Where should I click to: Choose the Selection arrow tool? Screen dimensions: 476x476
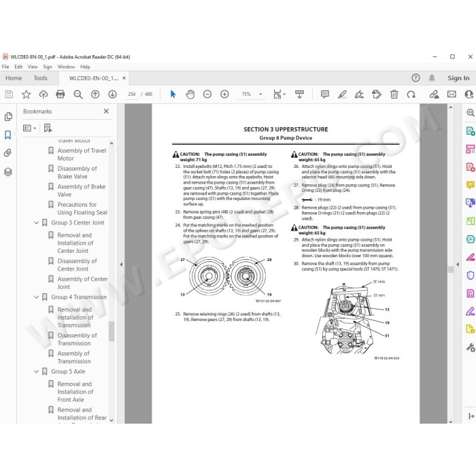click(x=173, y=95)
